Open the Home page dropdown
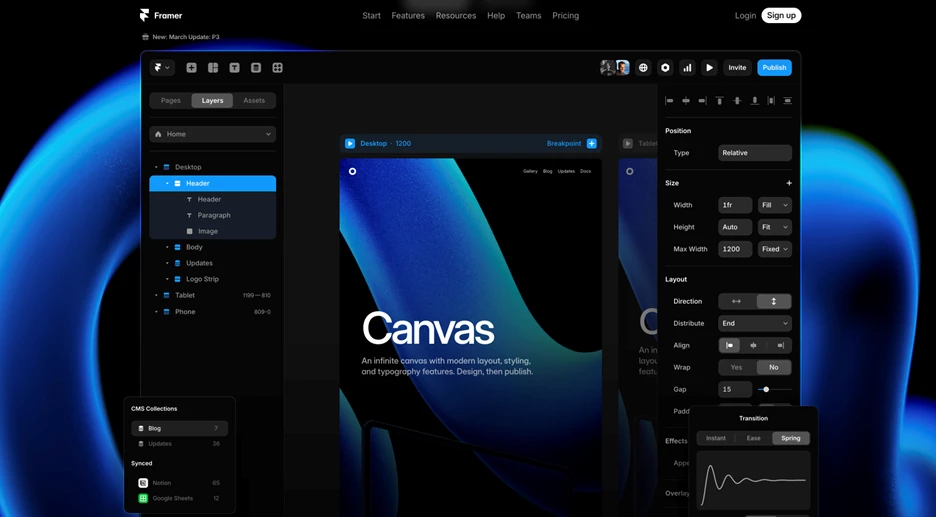Image resolution: width=936 pixels, height=517 pixels. point(213,134)
